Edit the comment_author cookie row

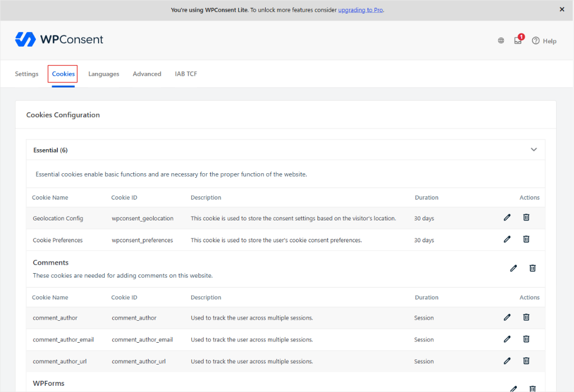coord(507,317)
